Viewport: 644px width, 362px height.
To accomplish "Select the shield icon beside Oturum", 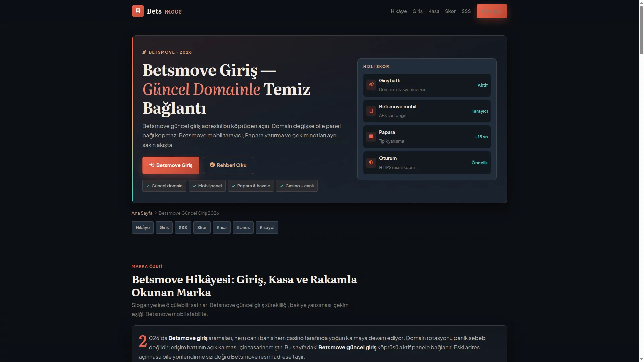I will pos(371,162).
